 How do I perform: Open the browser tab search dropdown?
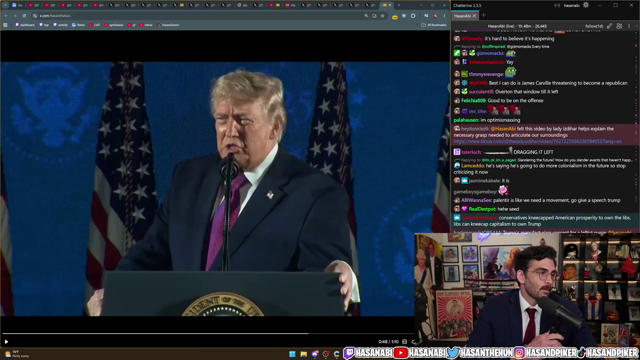5,5
